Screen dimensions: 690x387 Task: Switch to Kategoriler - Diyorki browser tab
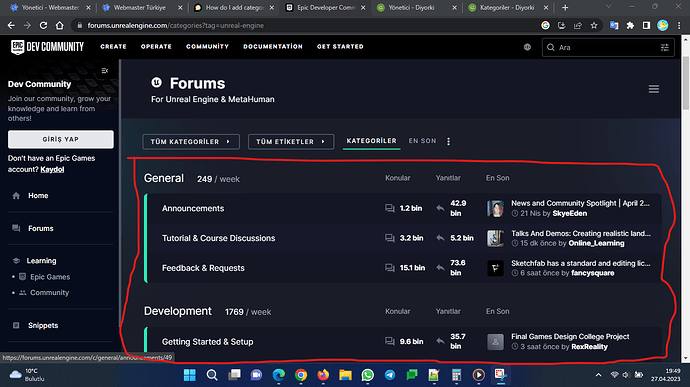point(507,7)
